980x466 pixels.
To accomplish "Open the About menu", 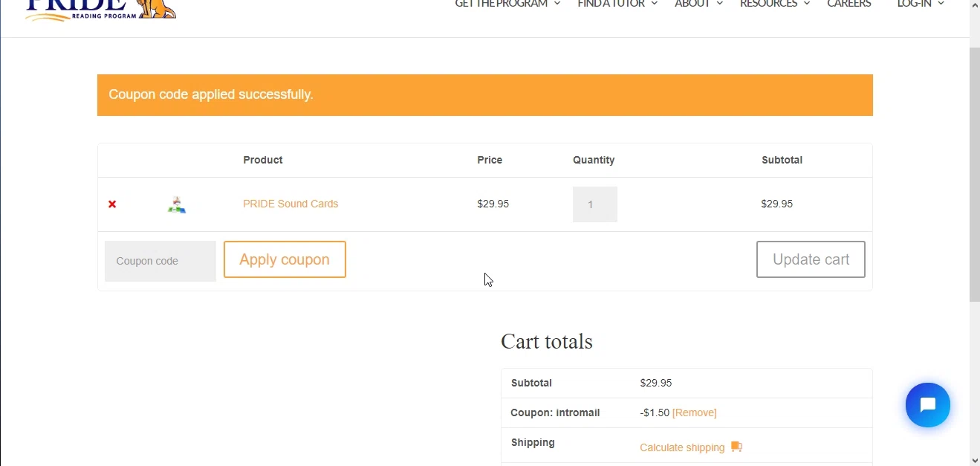I will point(692,4).
